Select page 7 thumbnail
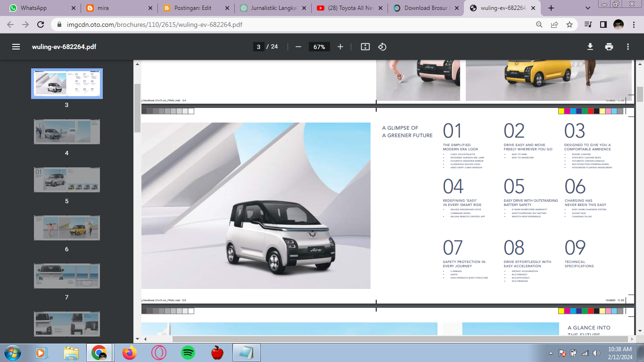644x362 pixels. coord(67,276)
